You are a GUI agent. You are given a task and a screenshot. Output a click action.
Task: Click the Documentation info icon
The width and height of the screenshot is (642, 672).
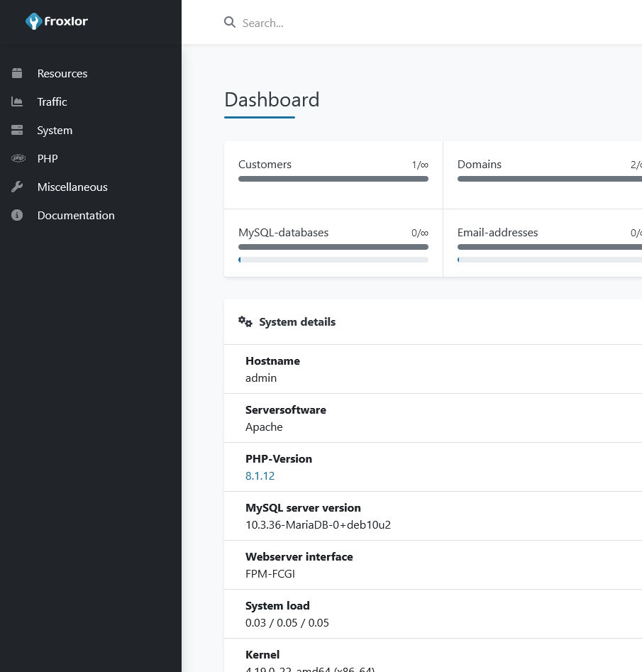[17, 215]
